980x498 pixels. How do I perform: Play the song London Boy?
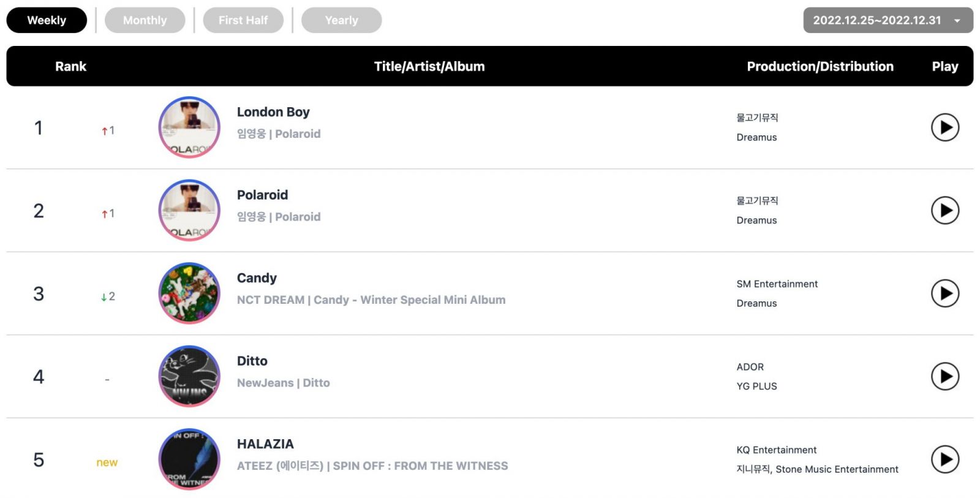[x=945, y=127]
